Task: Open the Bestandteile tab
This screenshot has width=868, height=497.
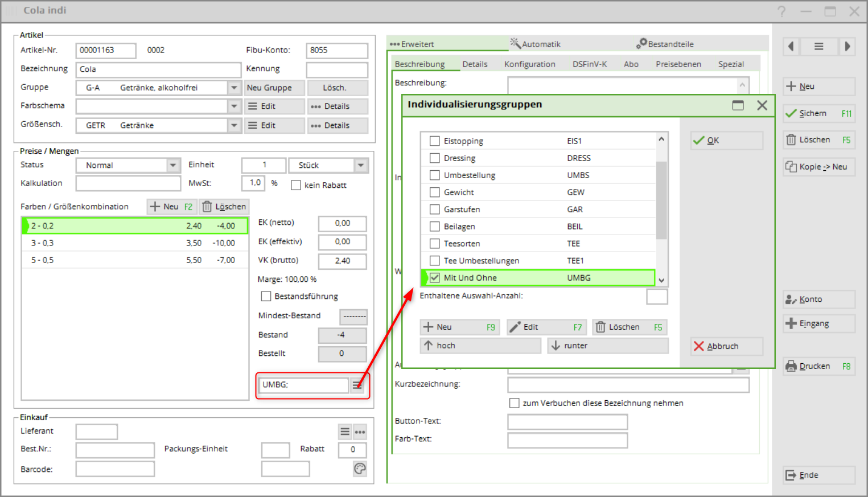Action: point(665,44)
